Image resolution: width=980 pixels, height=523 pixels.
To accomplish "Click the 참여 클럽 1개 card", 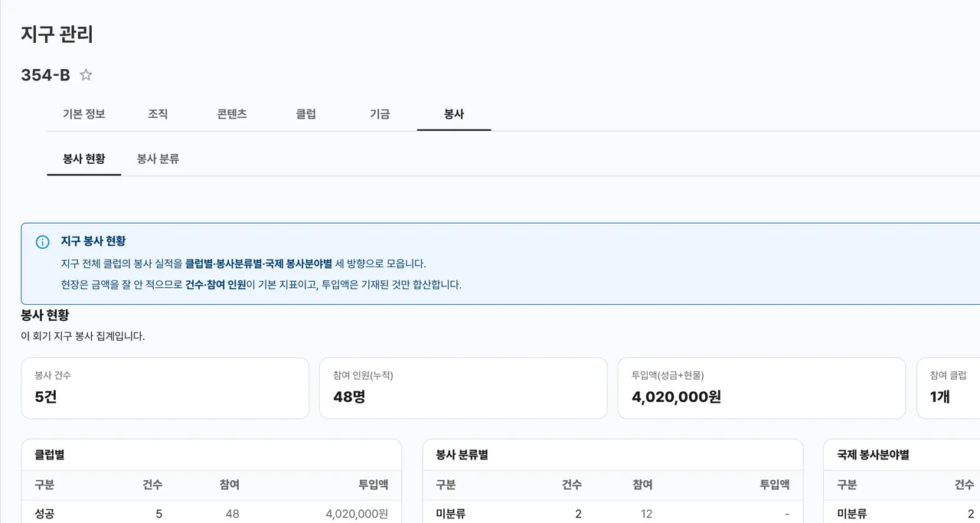I will pos(949,388).
